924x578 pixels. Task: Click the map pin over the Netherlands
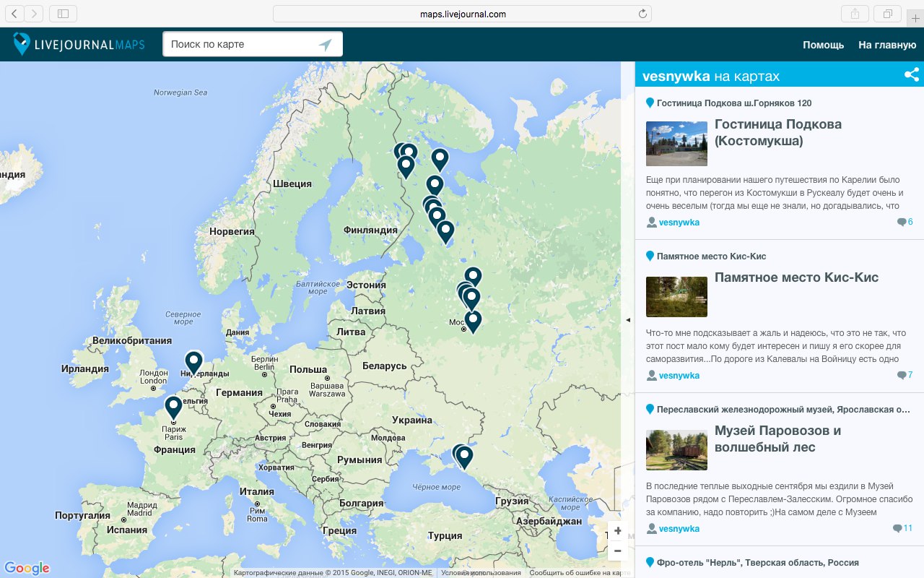[193, 362]
